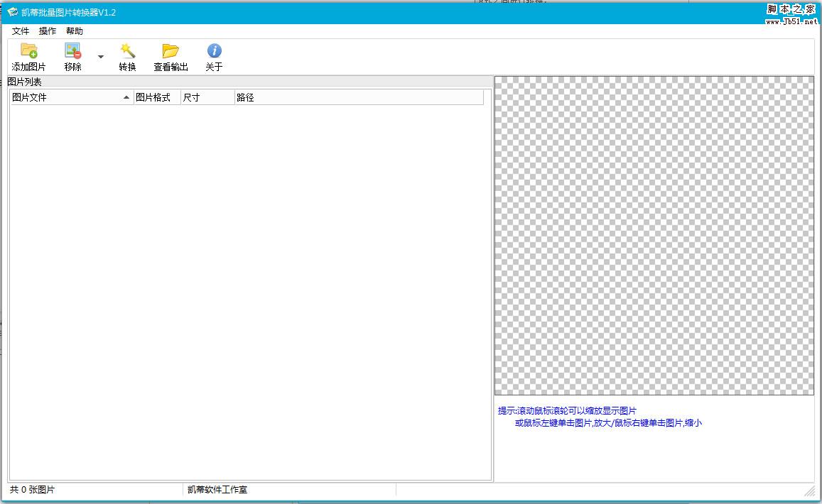822x504 pixels.
Task: Expand the dropdown arrow next to 移除
Action: coord(101,57)
